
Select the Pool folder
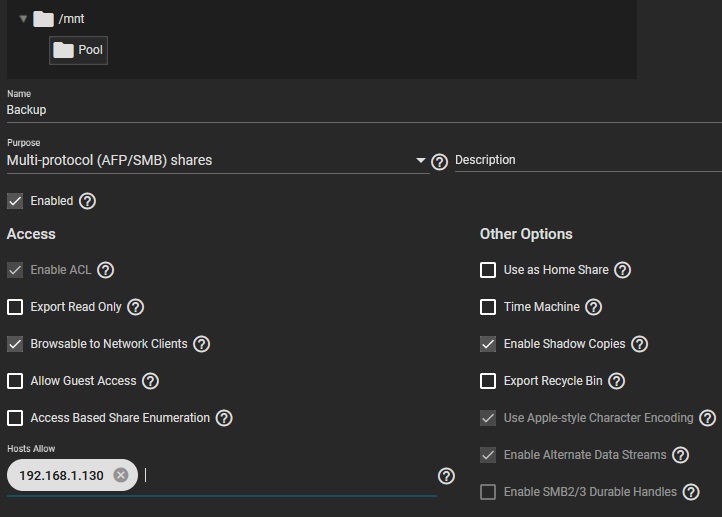coord(79,50)
